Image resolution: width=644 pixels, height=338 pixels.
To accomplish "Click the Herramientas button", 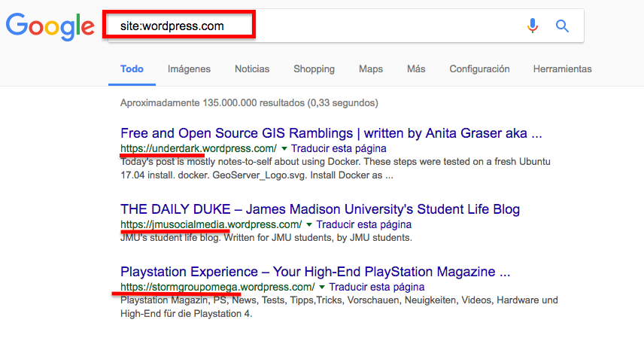I will [x=562, y=69].
